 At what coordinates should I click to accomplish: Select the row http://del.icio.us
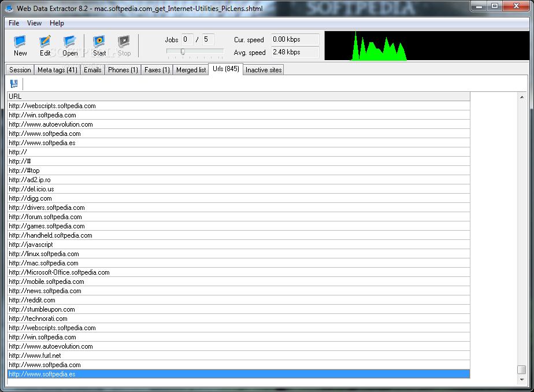click(x=239, y=189)
